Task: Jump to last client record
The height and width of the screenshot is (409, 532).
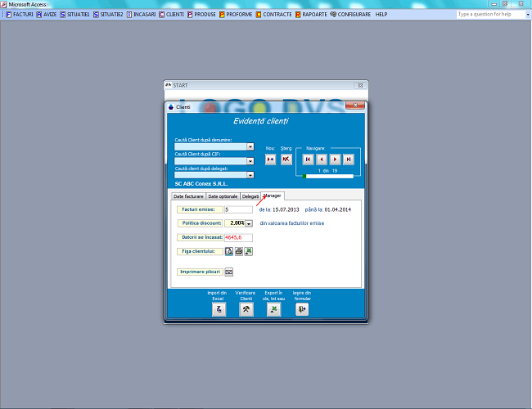Action: [x=349, y=160]
